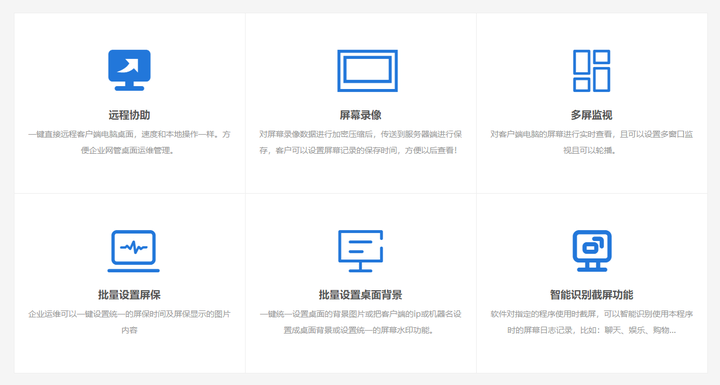720x385 pixels.
Task: Click the 多屏监视 grid layout icon
Action: pos(591,71)
